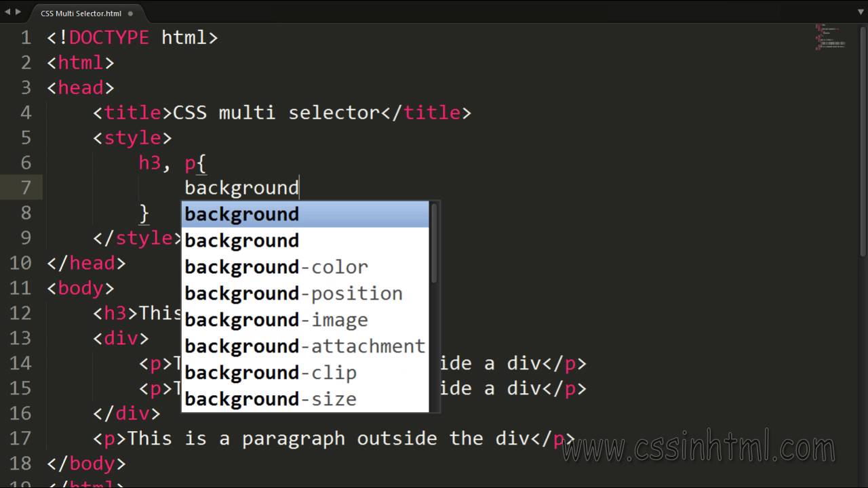Image resolution: width=868 pixels, height=488 pixels.
Task: Click line number 1 in the gutter
Action: [x=26, y=37]
